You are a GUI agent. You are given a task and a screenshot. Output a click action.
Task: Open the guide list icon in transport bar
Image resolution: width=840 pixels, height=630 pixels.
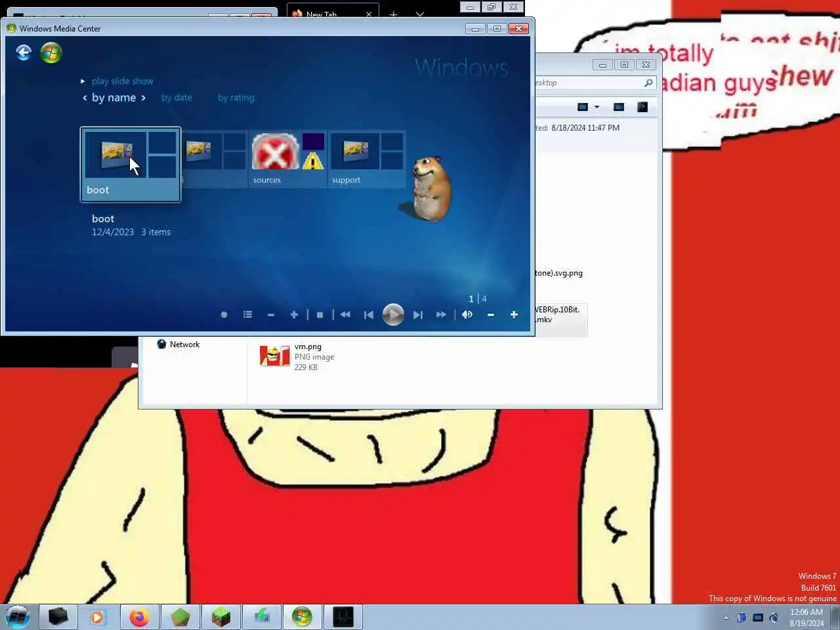(x=247, y=315)
